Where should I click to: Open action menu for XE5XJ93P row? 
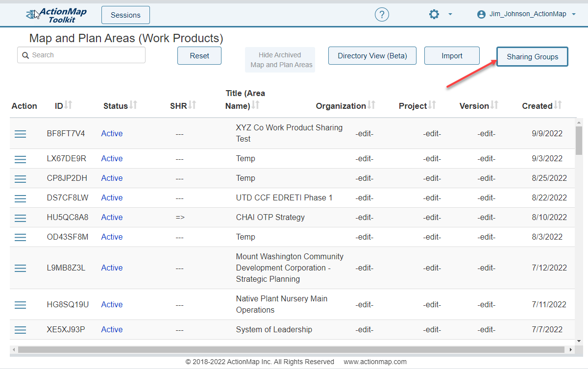(20, 330)
